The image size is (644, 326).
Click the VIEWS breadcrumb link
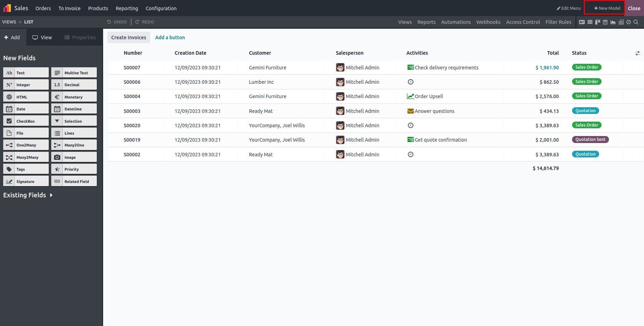[x=9, y=22]
